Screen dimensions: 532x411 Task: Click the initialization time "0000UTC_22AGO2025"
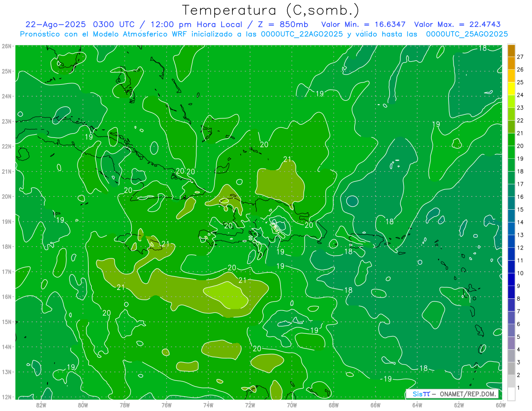click(x=301, y=34)
